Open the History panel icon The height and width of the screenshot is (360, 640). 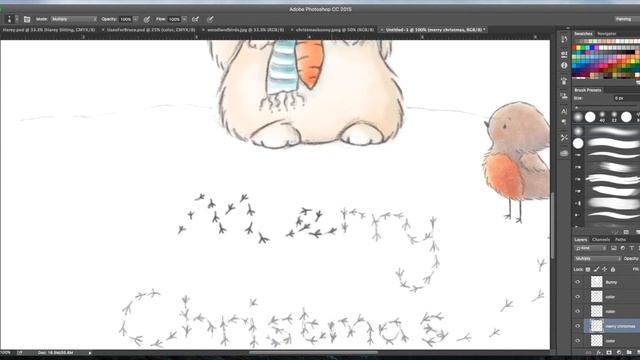[564, 39]
